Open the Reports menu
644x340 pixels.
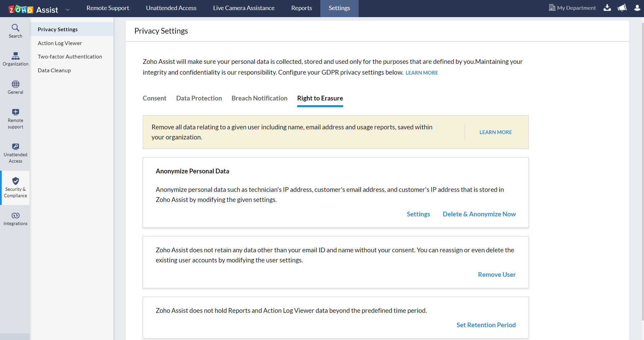301,8
